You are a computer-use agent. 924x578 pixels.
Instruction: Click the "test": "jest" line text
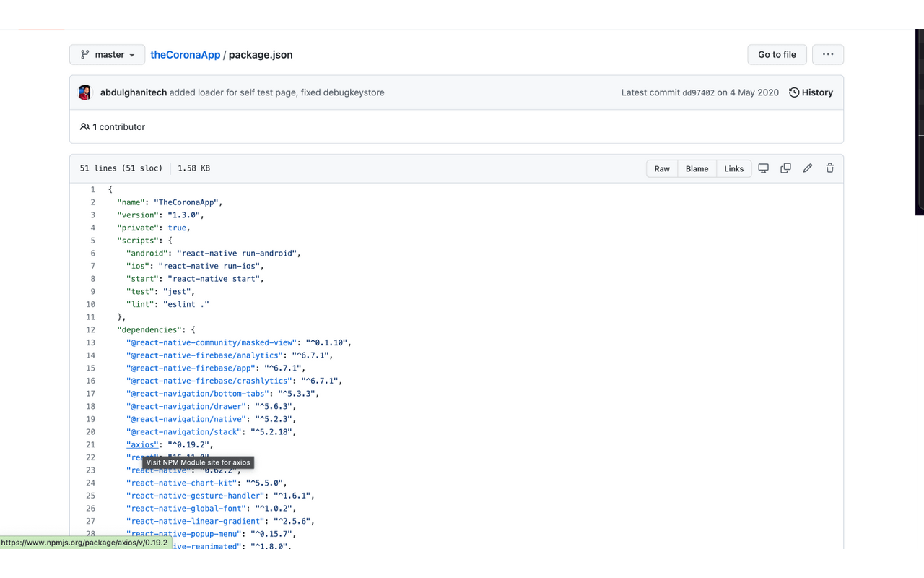pos(161,292)
